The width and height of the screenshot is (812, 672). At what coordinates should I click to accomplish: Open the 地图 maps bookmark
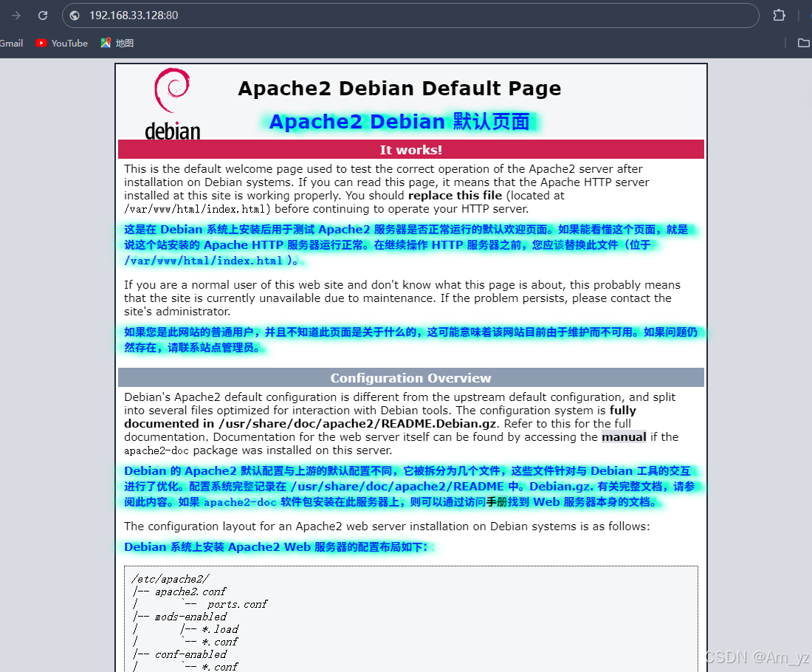117,43
